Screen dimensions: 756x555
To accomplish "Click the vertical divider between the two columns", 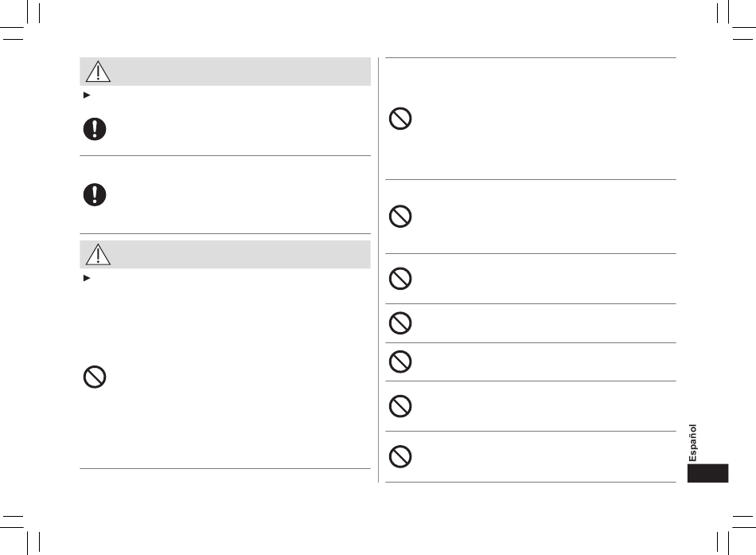I will click(379, 270).
